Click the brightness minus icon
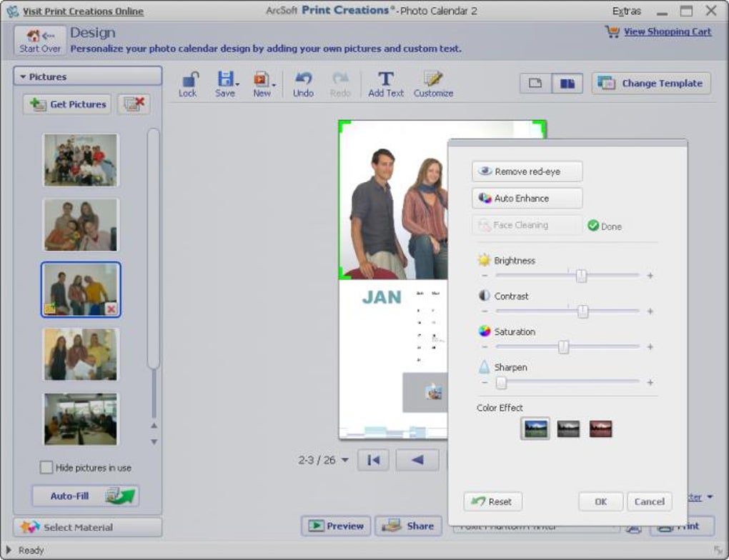The height and width of the screenshot is (560, 729). click(x=485, y=276)
